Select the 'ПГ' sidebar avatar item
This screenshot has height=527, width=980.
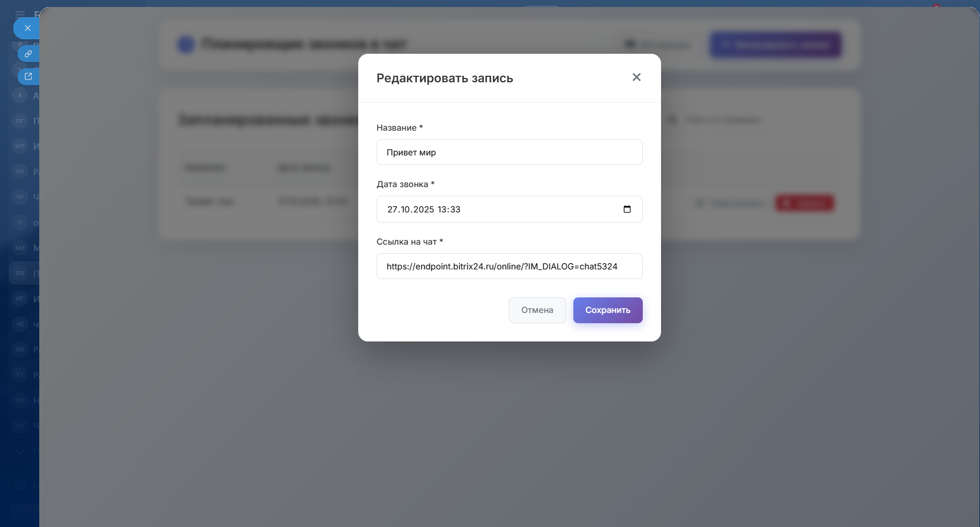(x=20, y=121)
